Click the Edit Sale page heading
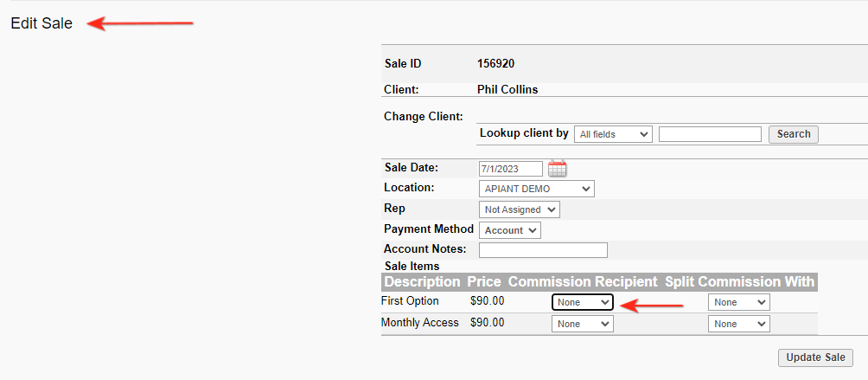 click(41, 23)
